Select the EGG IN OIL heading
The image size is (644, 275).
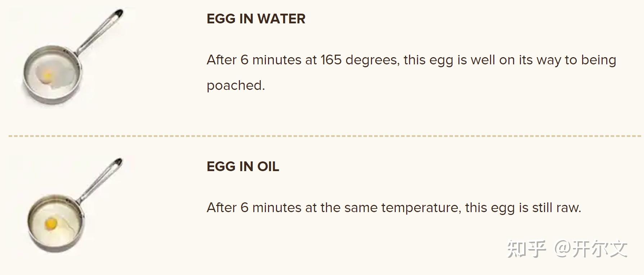pos(243,166)
